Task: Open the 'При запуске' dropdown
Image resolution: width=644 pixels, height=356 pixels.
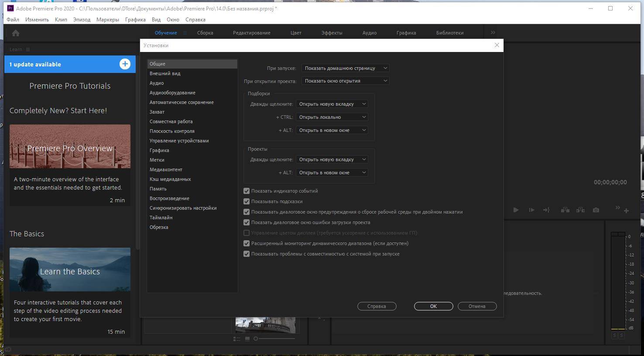Action: 345,68
